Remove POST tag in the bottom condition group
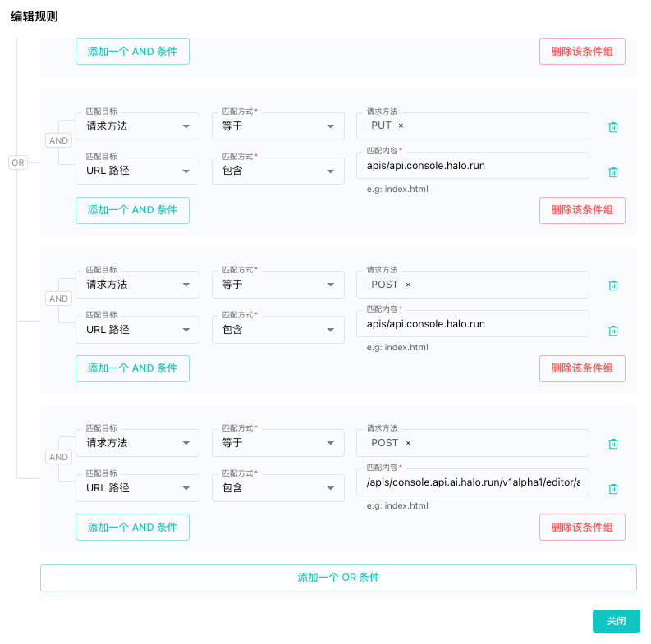This screenshot has height=644, width=651. click(408, 443)
